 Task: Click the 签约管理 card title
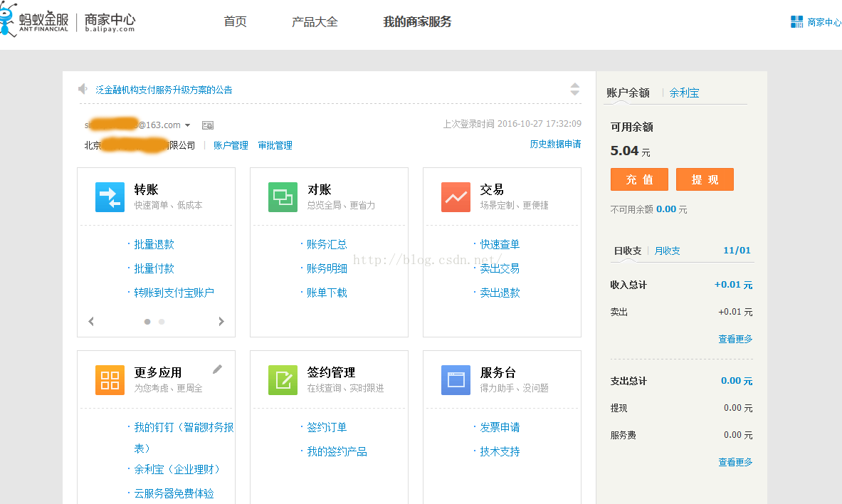pyautogui.click(x=332, y=372)
